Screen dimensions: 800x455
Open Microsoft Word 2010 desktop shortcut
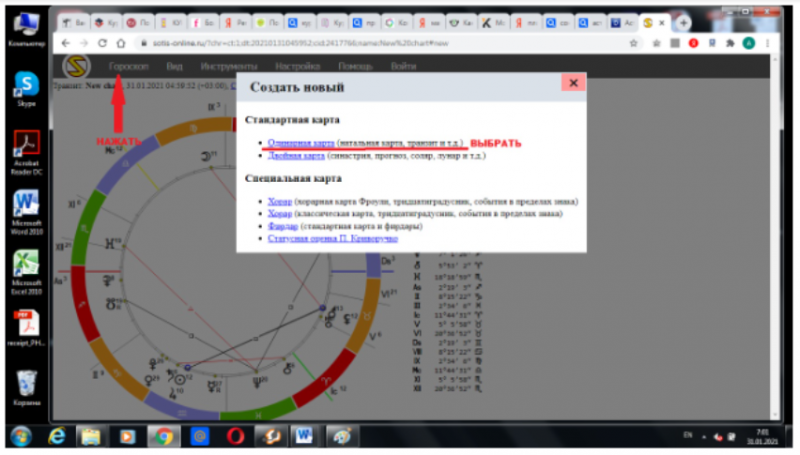pos(25,208)
